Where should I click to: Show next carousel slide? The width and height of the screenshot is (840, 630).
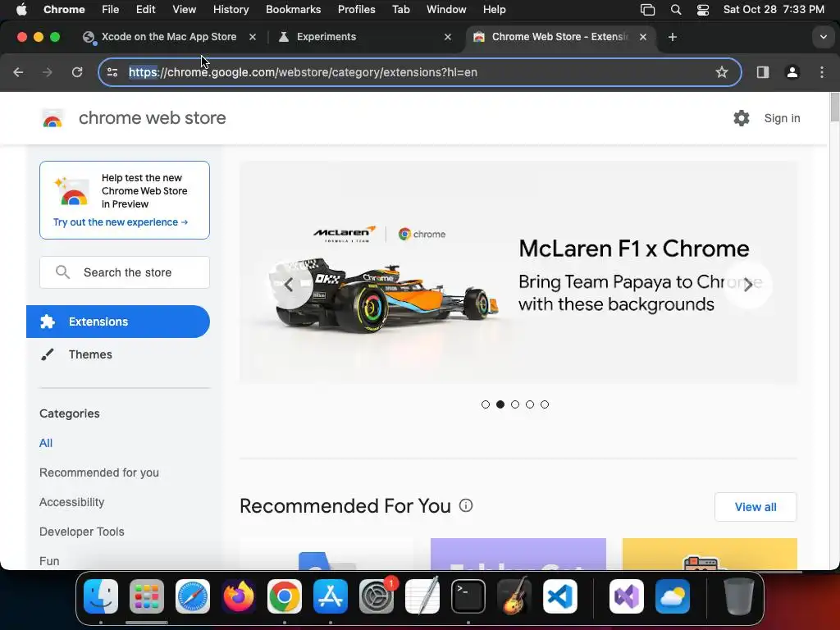(x=748, y=285)
